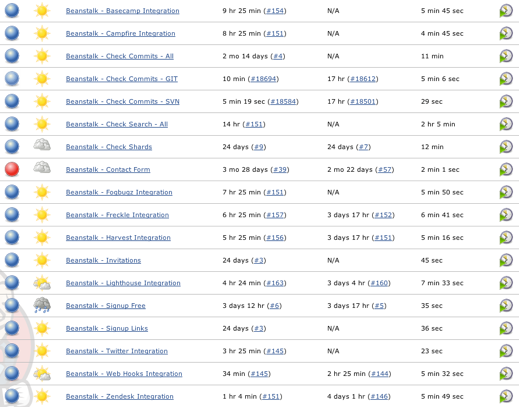This screenshot has width=520, height=407.
Task: Open build #18694 link
Action: (x=263, y=79)
